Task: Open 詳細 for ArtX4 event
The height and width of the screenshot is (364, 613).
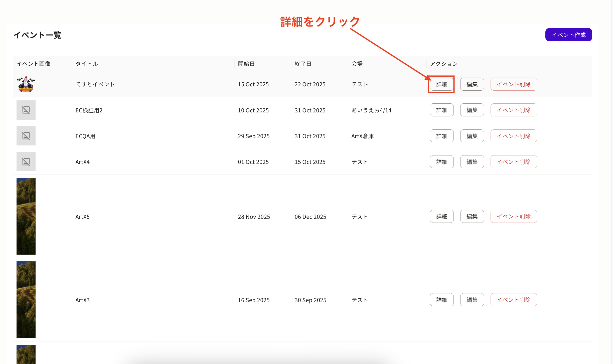Action: (x=441, y=162)
